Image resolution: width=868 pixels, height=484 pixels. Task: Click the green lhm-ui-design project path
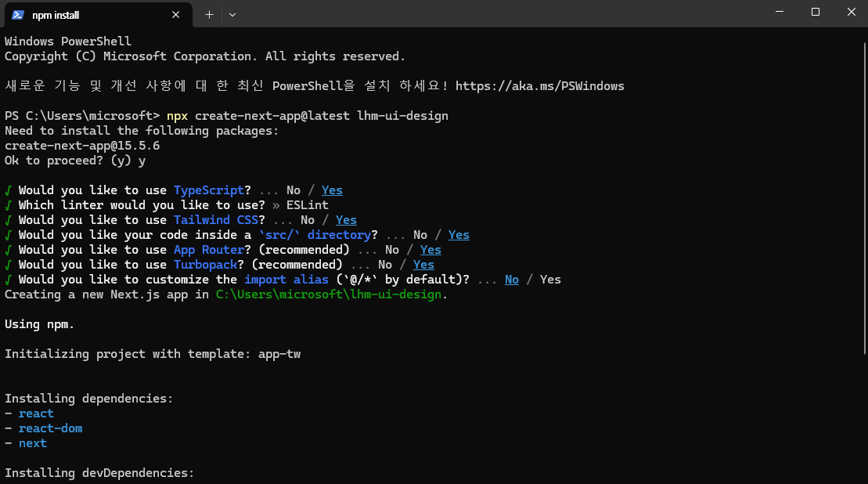[x=330, y=294]
